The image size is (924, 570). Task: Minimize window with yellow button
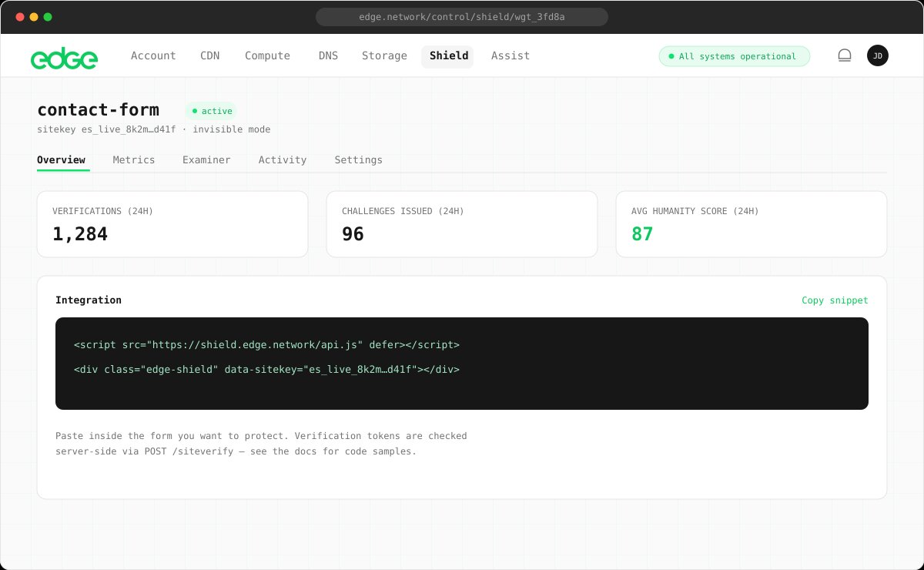(x=33, y=17)
